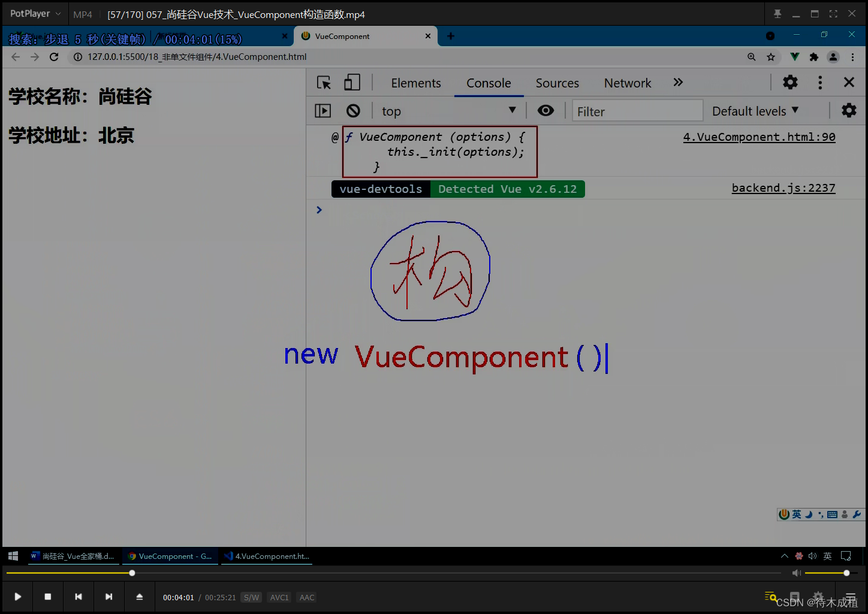Clear the console output

point(353,111)
